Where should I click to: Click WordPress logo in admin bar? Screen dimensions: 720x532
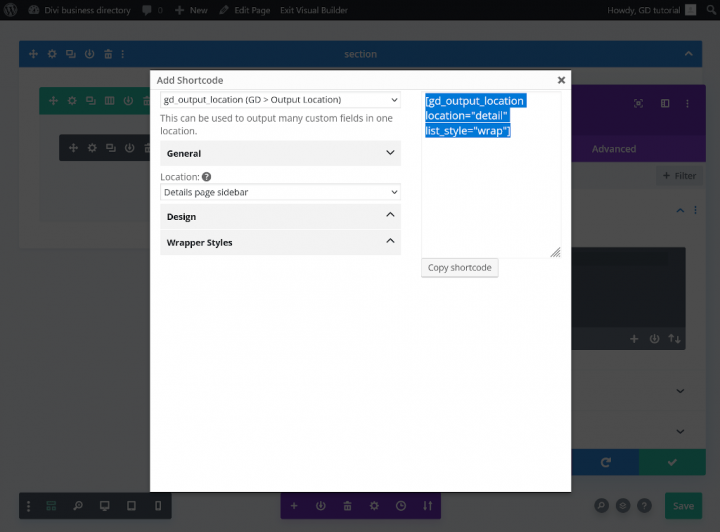11,10
